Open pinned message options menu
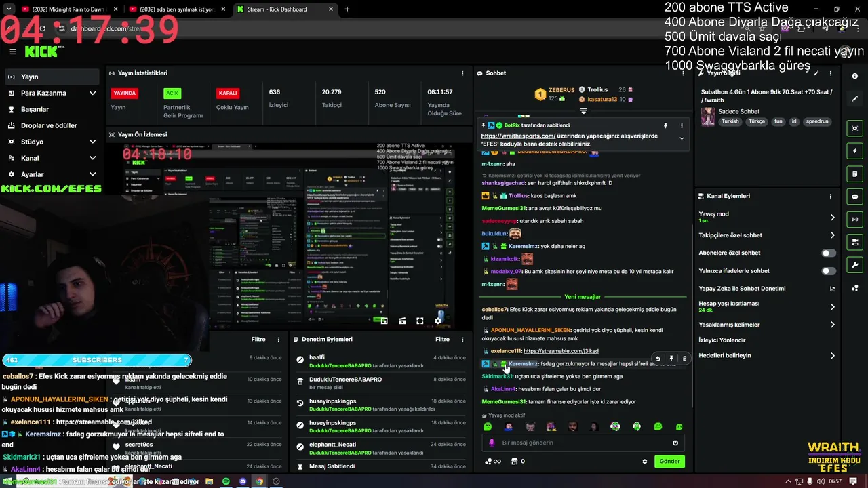The height and width of the screenshot is (488, 868). tap(682, 125)
